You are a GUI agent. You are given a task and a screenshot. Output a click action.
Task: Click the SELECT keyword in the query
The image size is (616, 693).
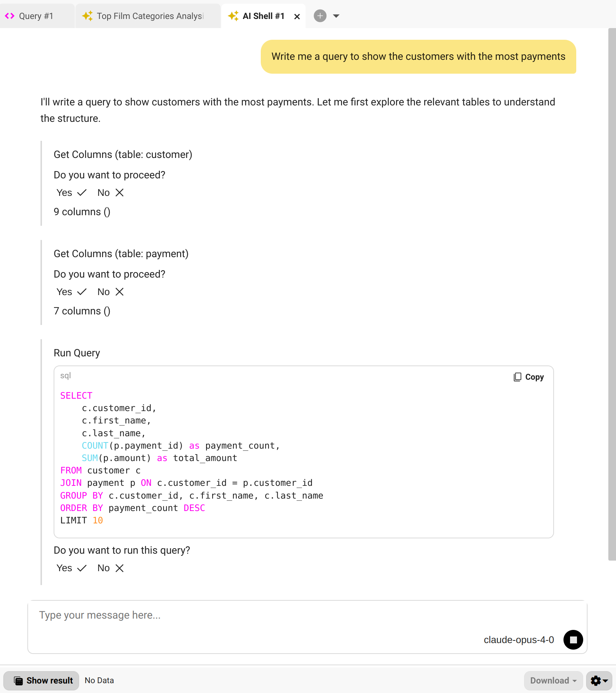[x=76, y=396]
